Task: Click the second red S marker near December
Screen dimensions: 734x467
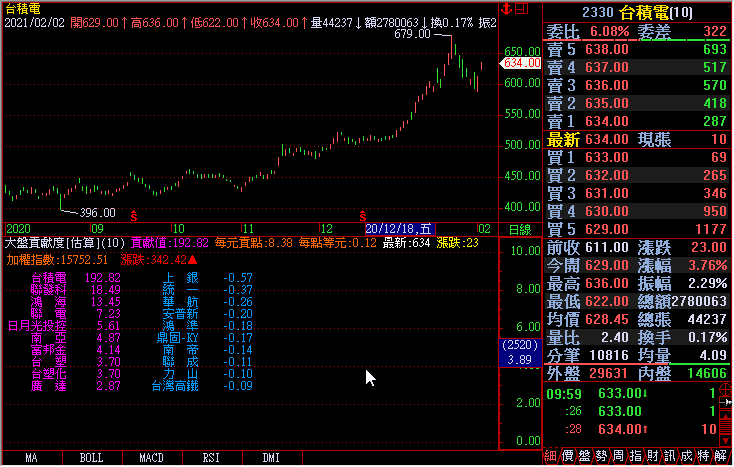Action: tap(363, 216)
